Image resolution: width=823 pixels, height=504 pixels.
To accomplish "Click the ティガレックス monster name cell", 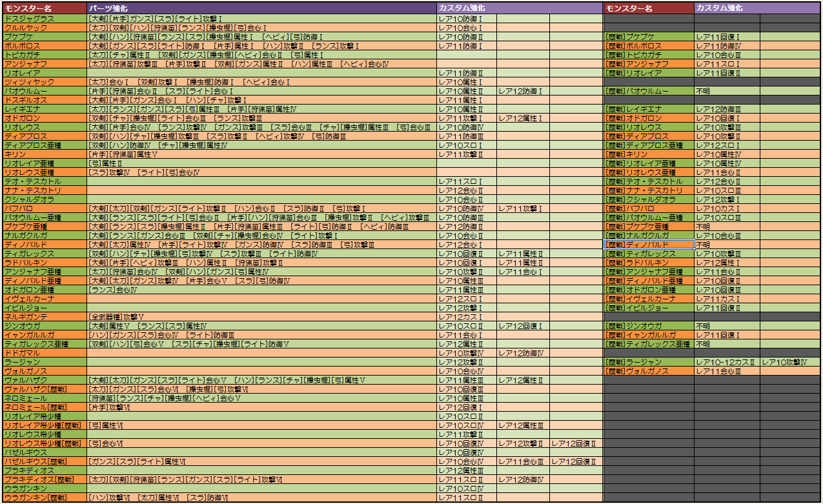I will (x=45, y=254).
